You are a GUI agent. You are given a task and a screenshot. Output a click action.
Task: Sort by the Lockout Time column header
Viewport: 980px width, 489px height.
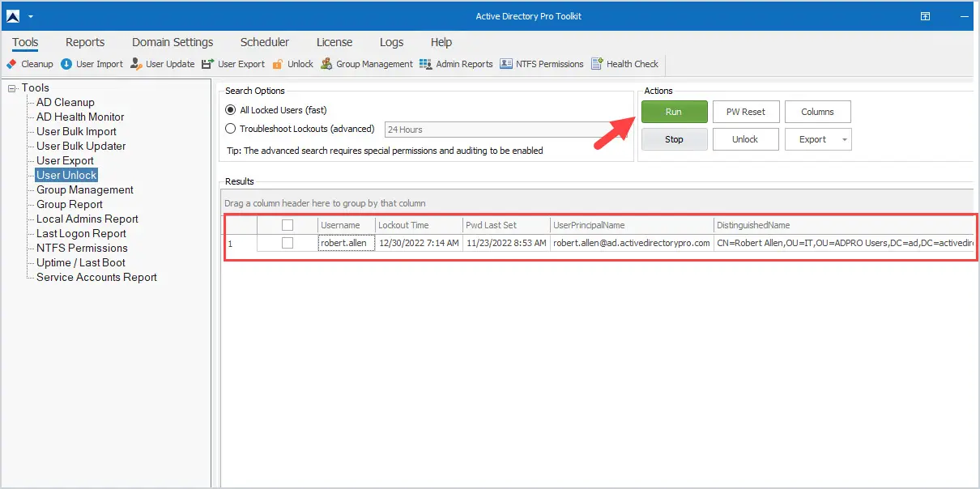point(418,225)
